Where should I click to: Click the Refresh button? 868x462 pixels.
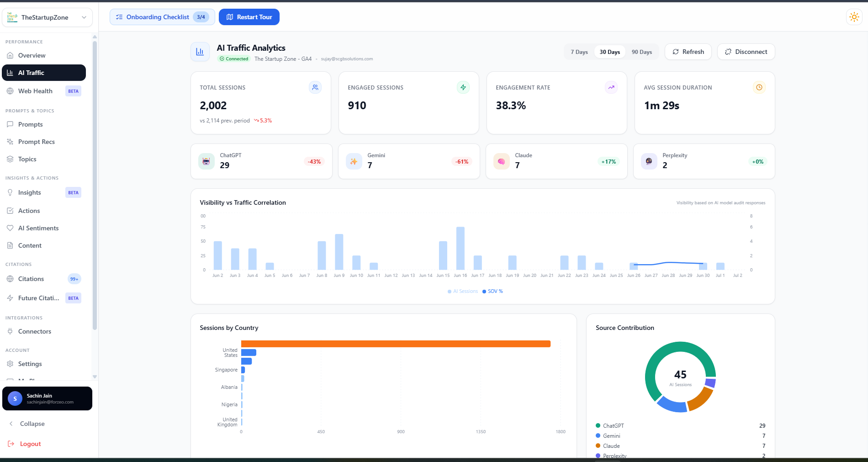pos(688,52)
